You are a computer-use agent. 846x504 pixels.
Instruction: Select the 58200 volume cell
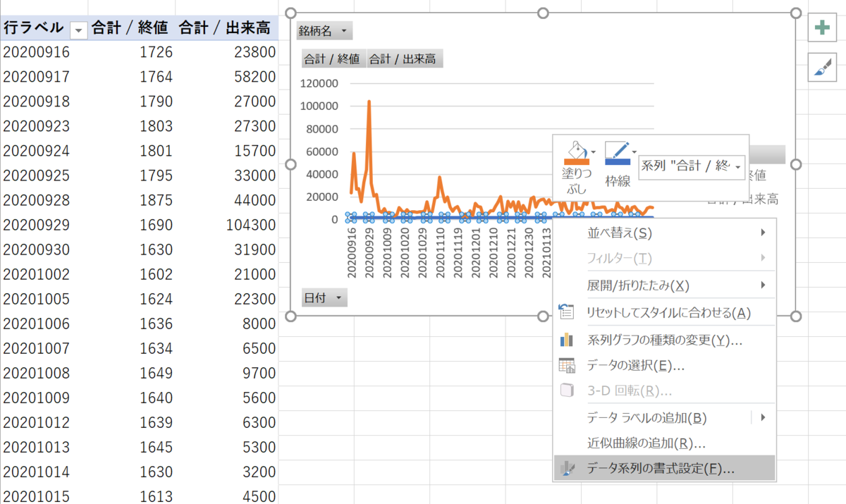coord(255,76)
